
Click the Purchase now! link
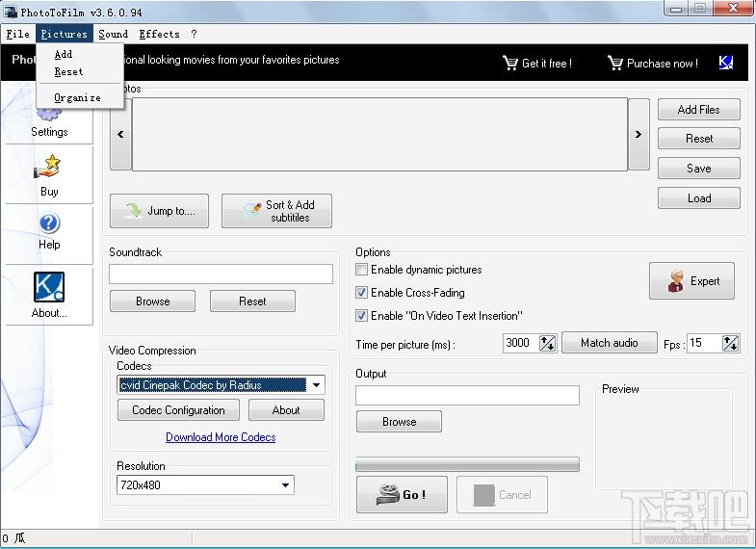(x=663, y=64)
